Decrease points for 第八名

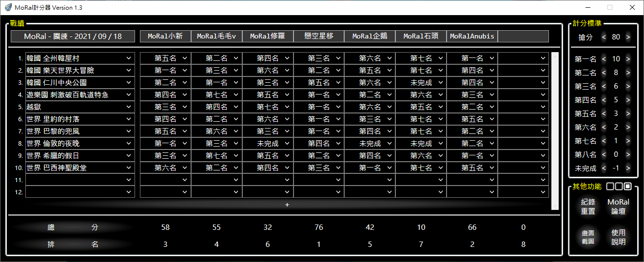[x=605, y=154]
